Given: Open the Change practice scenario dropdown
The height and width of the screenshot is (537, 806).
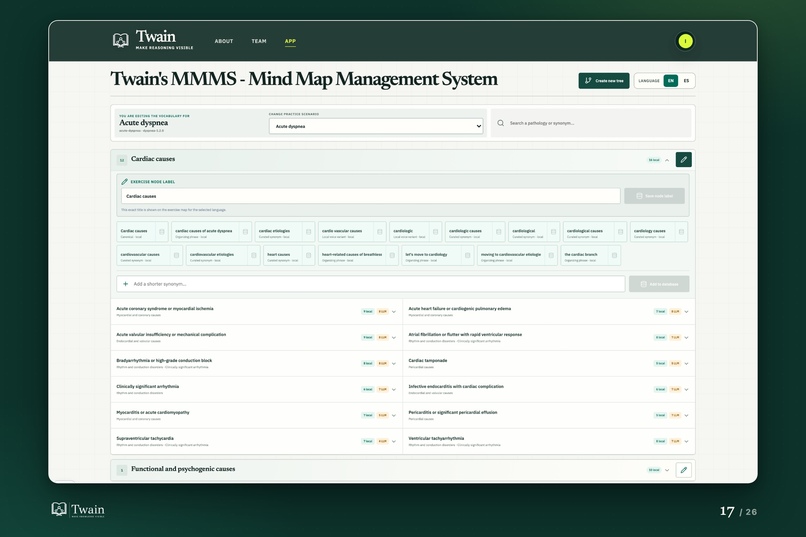Looking at the screenshot, I should pyautogui.click(x=376, y=126).
